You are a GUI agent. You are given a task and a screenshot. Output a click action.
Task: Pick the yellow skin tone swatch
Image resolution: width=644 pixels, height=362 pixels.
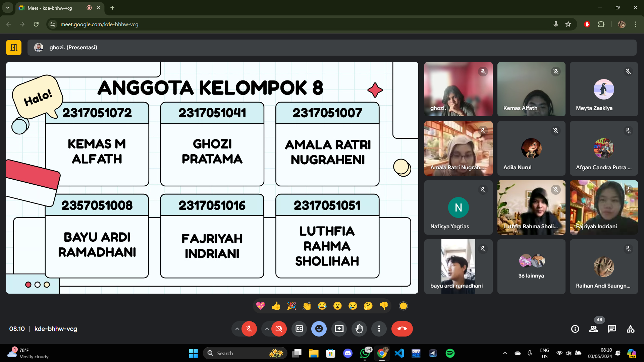[x=403, y=306]
